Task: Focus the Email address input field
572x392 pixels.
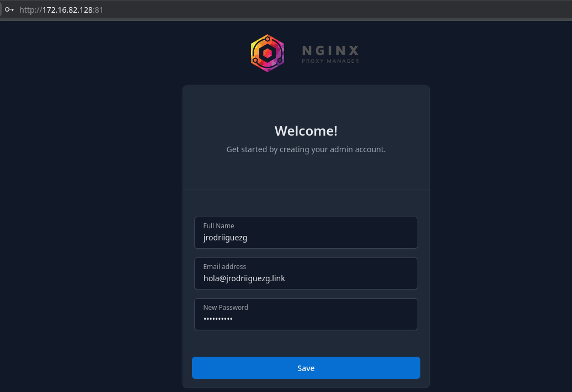Action: (x=306, y=273)
